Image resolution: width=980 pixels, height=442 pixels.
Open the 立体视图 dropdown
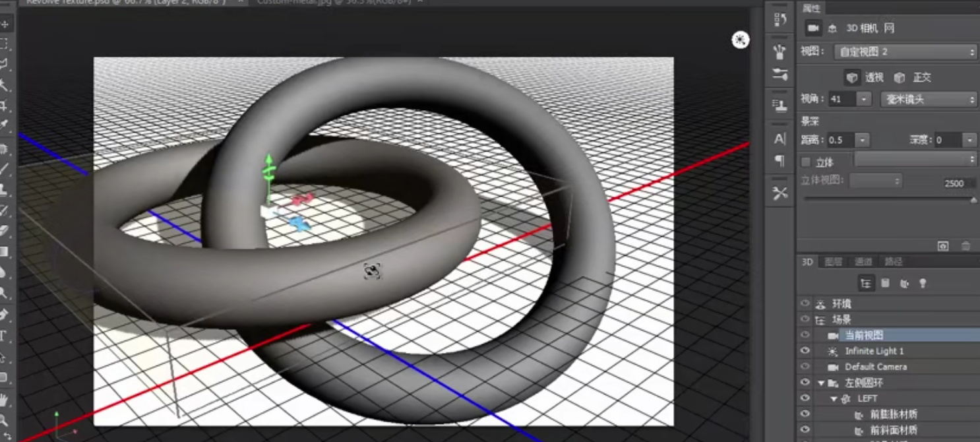[875, 180]
